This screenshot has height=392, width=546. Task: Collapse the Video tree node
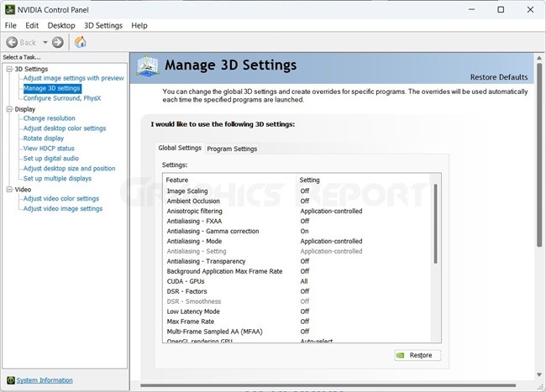9,190
